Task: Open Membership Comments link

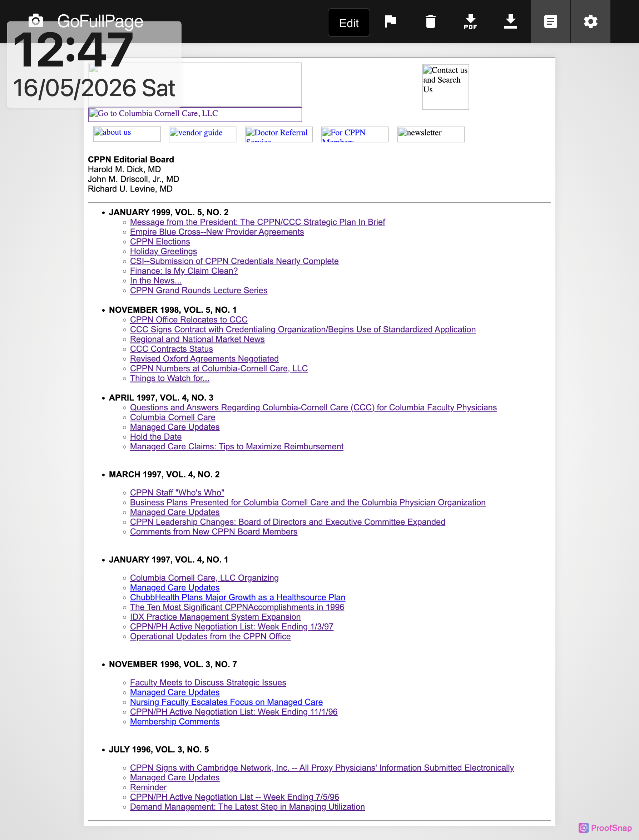Action: click(175, 722)
